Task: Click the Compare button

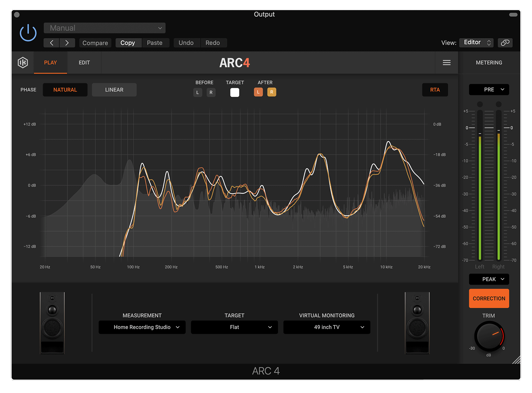Action: click(x=95, y=43)
